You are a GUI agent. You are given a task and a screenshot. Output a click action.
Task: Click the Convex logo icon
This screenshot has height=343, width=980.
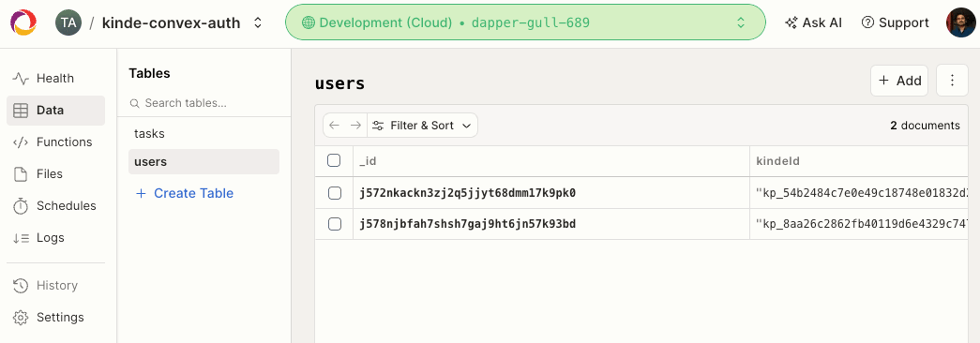(23, 22)
